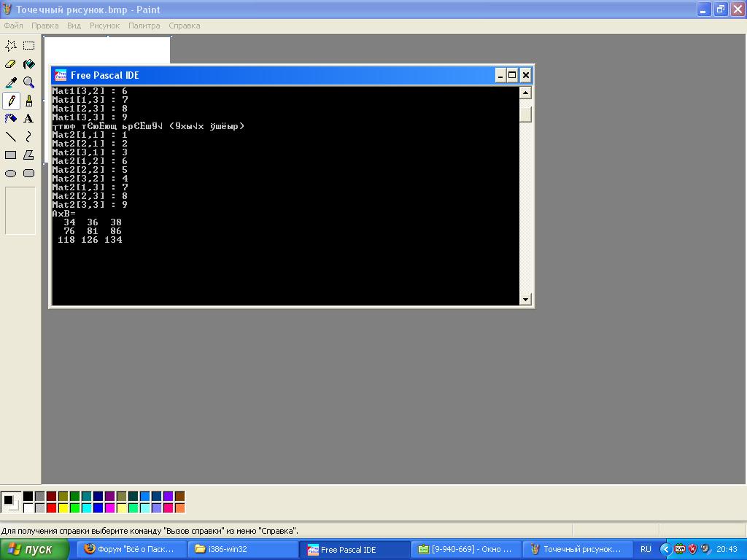747x560 pixels.
Task: Open the Палитра menu
Action: pos(144,26)
